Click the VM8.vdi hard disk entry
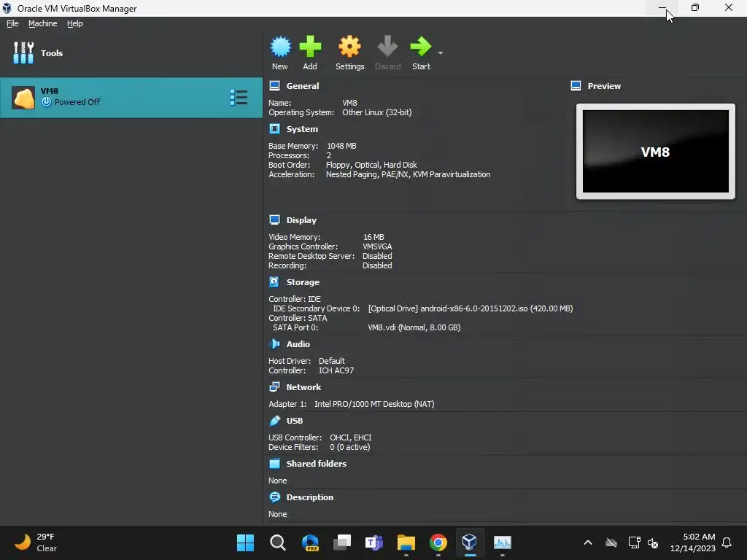747x560 pixels. coord(414,327)
